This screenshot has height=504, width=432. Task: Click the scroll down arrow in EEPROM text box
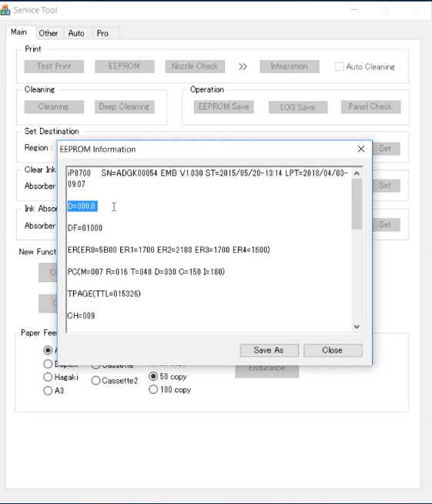pyautogui.click(x=357, y=327)
